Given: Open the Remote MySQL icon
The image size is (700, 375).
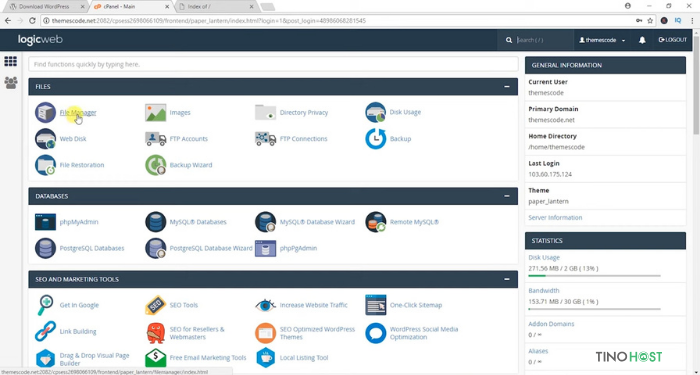Looking at the screenshot, I should tap(375, 222).
